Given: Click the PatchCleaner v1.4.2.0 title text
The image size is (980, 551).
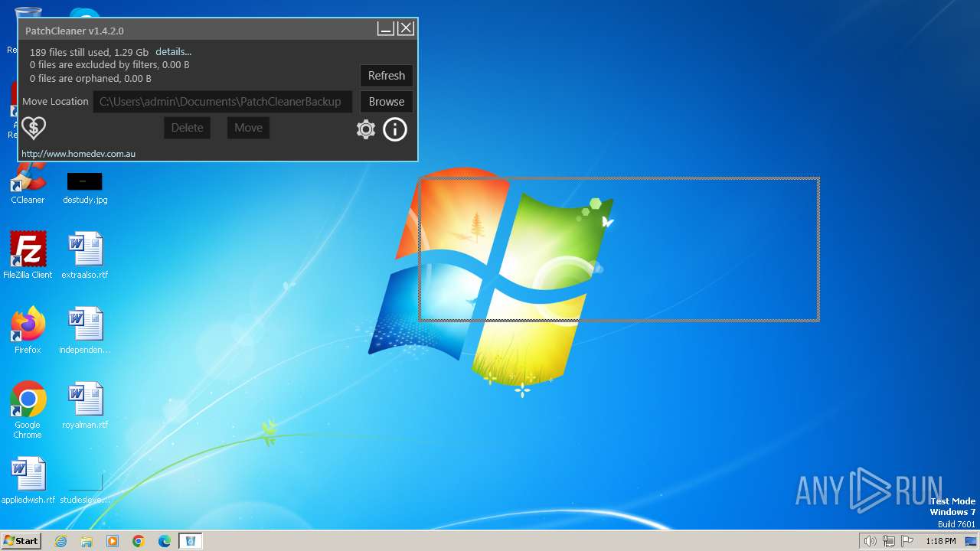Looking at the screenshot, I should coord(74,31).
